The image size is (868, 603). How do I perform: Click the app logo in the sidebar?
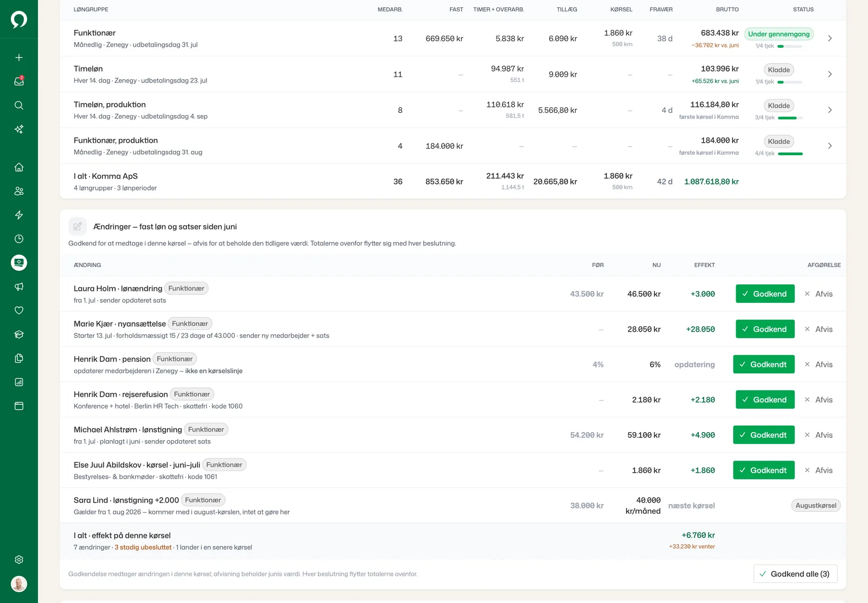point(19,20)
